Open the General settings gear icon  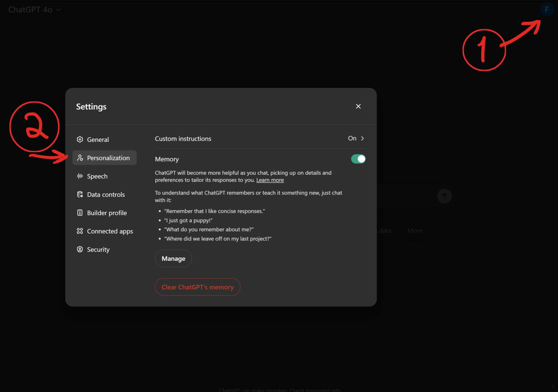coord(80,139)
